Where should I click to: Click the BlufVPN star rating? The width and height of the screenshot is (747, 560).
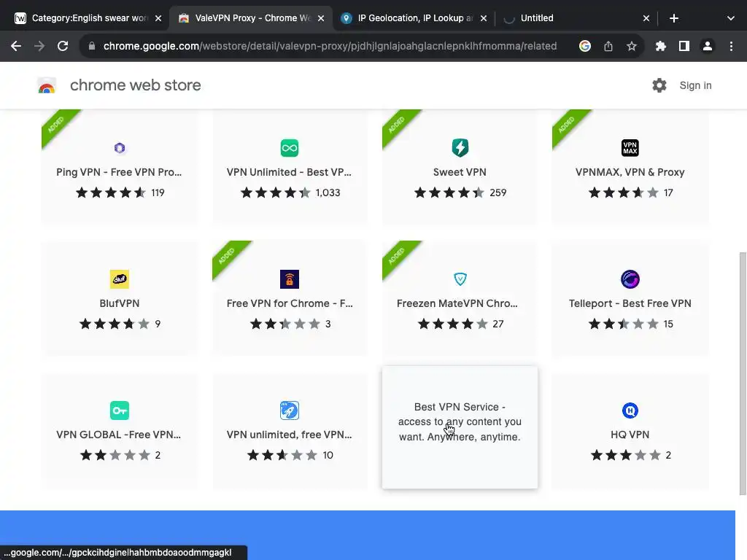click(115, 324)
